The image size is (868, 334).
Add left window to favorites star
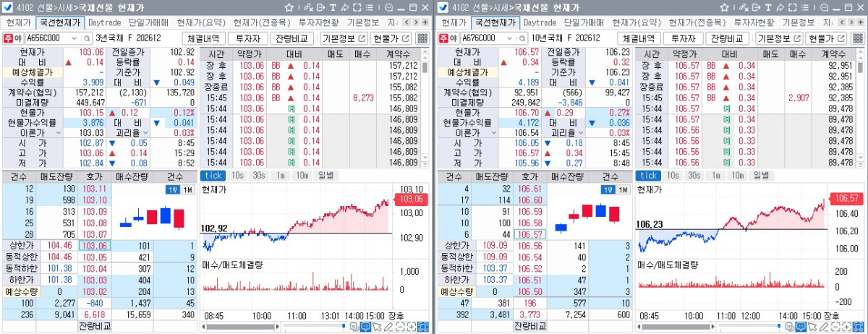click(x=289, y=7)
